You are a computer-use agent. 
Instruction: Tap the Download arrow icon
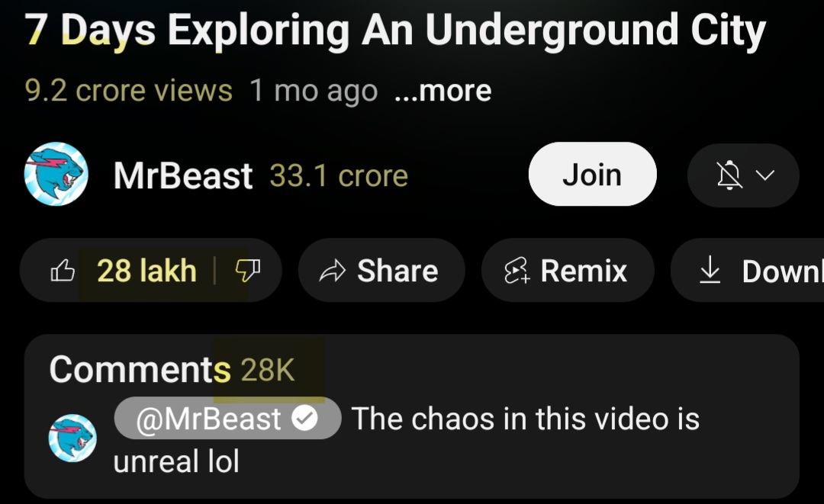pyautogui.click(x=710, y=270)
